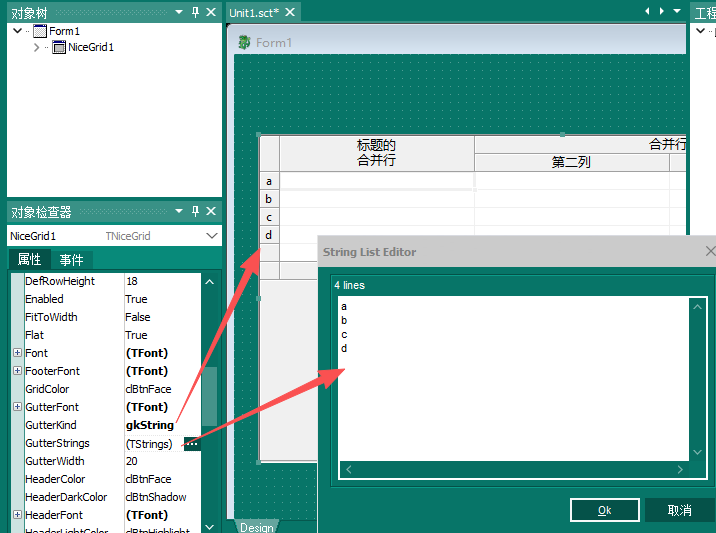The height and width of the screenshot is (533, 716).
Task: Click the 第二列 grid column header
Action: [571, 162]
